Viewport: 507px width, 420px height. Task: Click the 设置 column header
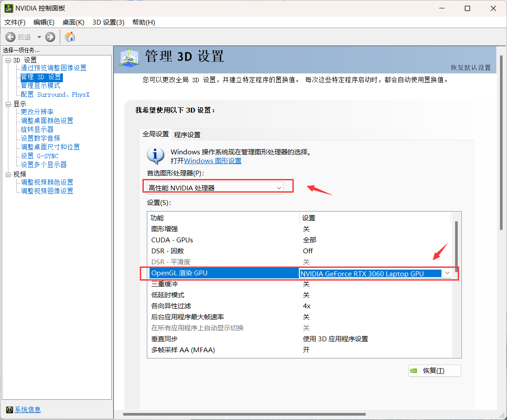[x=375, y=218]
